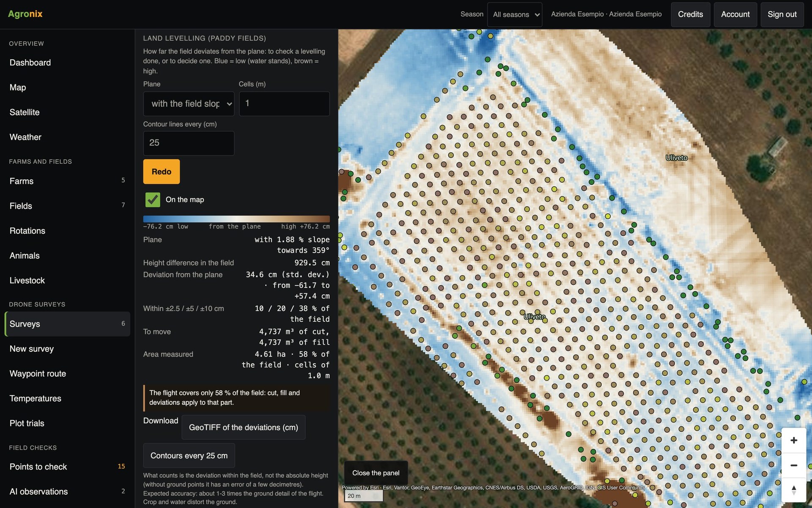812x508 pixels.
Task: Click the Redo button
Action: (x=161, y=171)
